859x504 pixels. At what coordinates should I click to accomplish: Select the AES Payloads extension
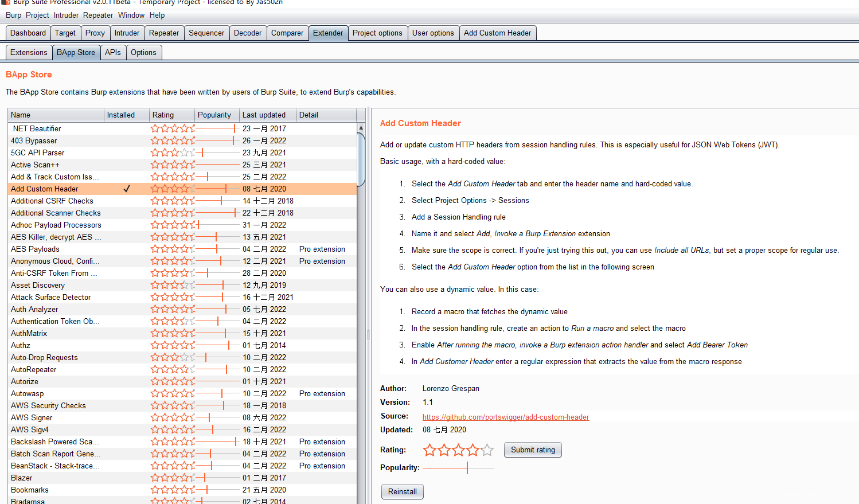(x=182, y=249)
